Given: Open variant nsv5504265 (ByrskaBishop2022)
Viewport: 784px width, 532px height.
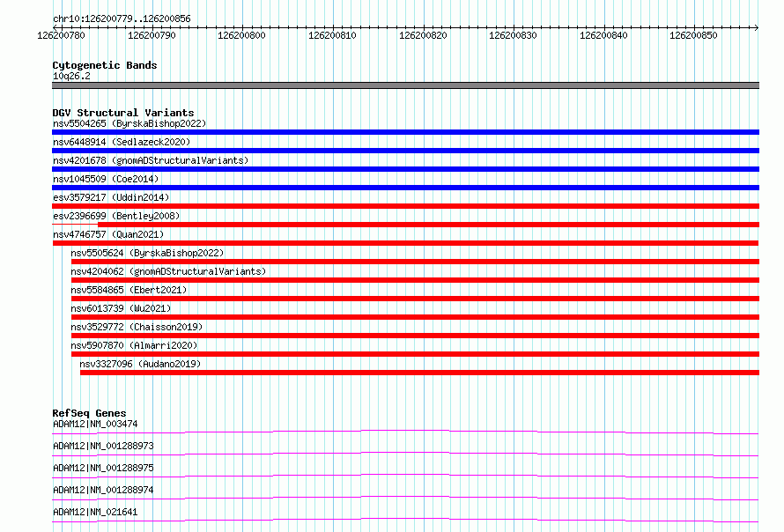Looking at the screenshot, I should coord(129,123).
